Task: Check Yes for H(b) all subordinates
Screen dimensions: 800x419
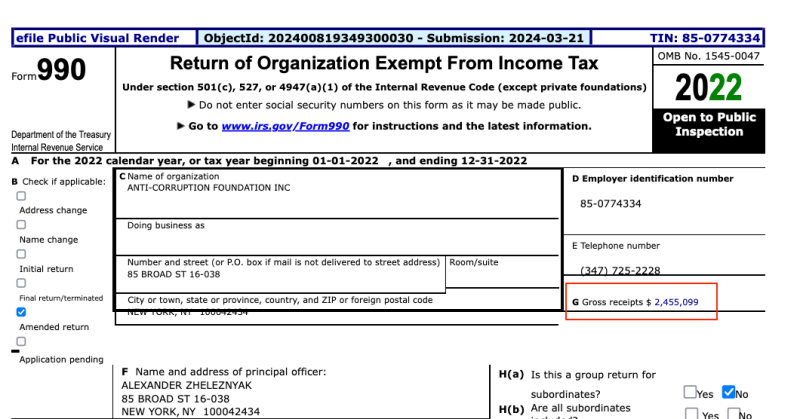Action: click(690, 414)
